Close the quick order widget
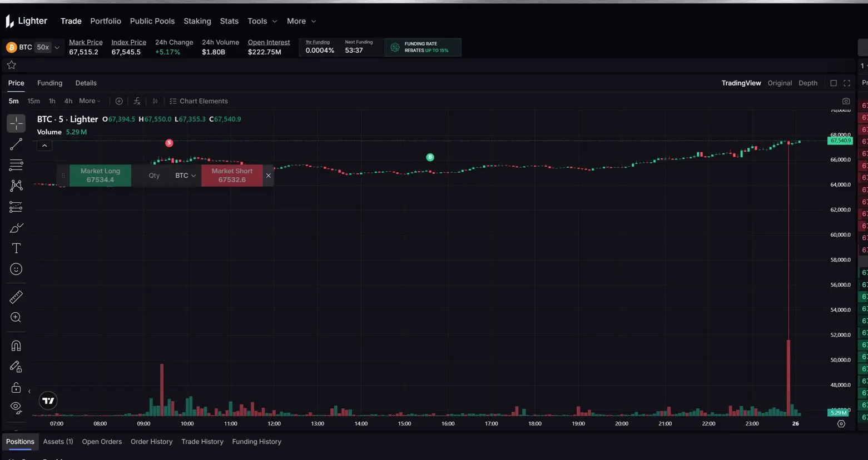 tap(269, 176)
